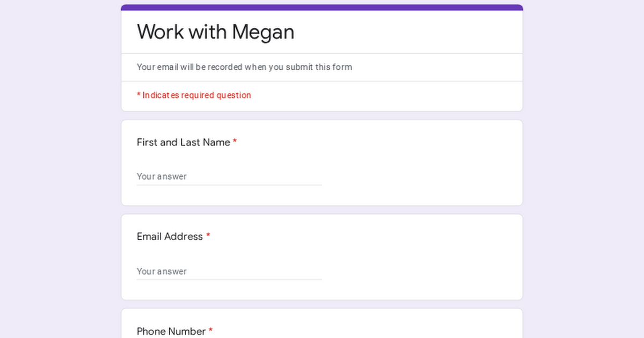Click the red Indicates required question note
Image resolution: width=644 pixels, height=338 pixels.
tap(194, 95)
